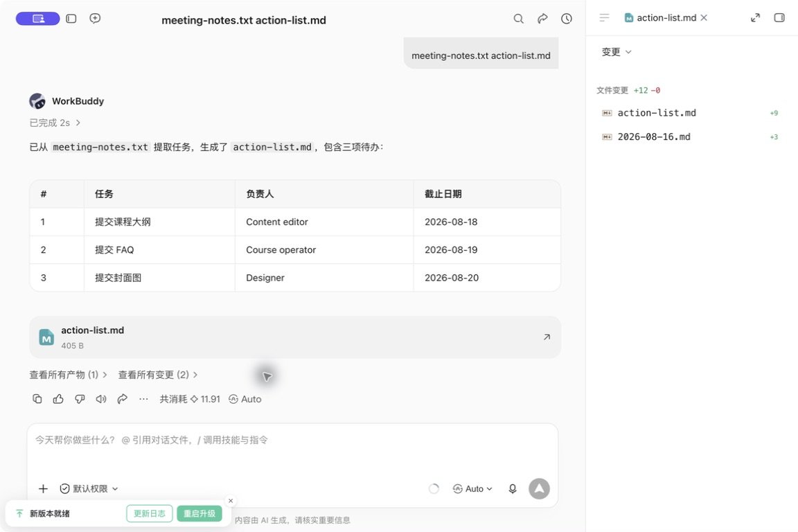Click the purple mode switch button
The width and height of the screenshot is (798, 532).
point(37,19)
